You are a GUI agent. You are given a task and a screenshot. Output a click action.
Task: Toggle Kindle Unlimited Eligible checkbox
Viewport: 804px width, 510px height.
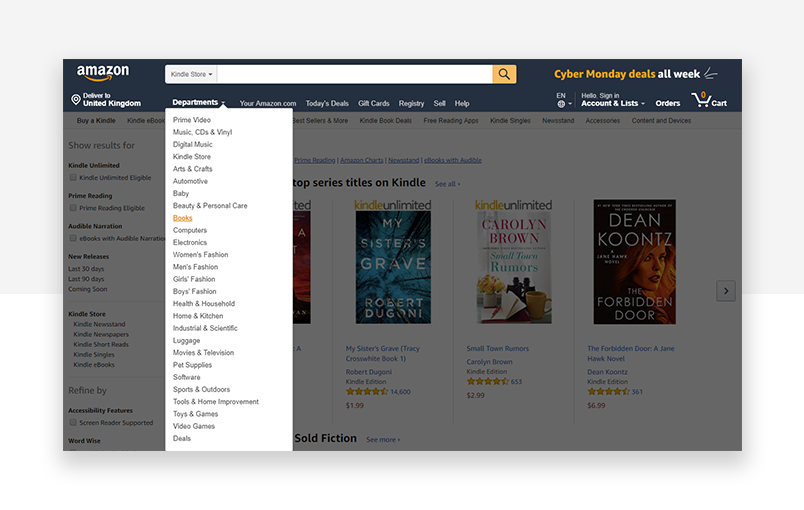pos(73,177)
